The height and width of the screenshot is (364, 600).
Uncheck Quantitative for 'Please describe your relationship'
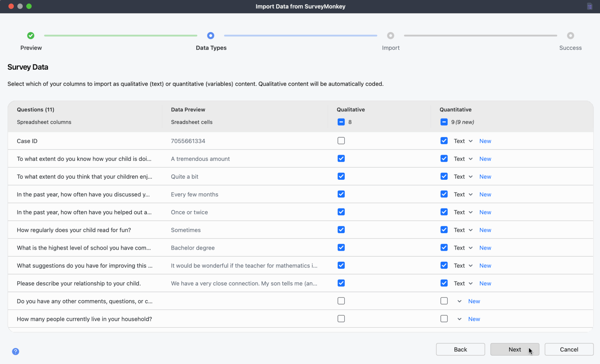(x=444, y=283)
